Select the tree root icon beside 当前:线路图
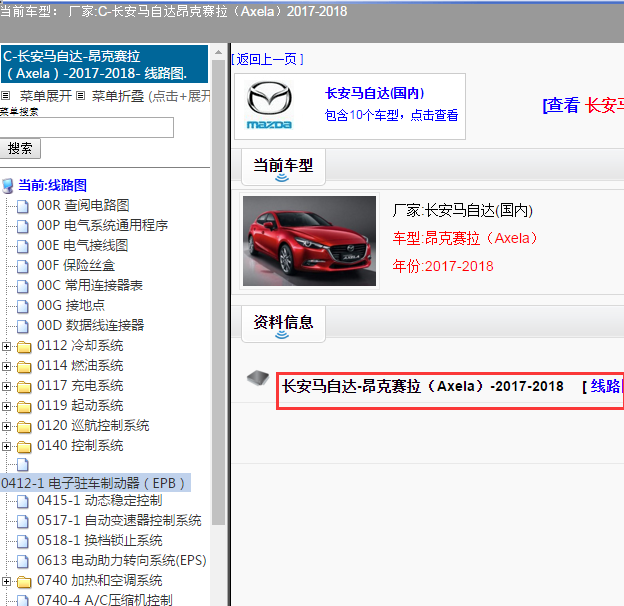Screen dimensions: 624x606 coord(8,185)
